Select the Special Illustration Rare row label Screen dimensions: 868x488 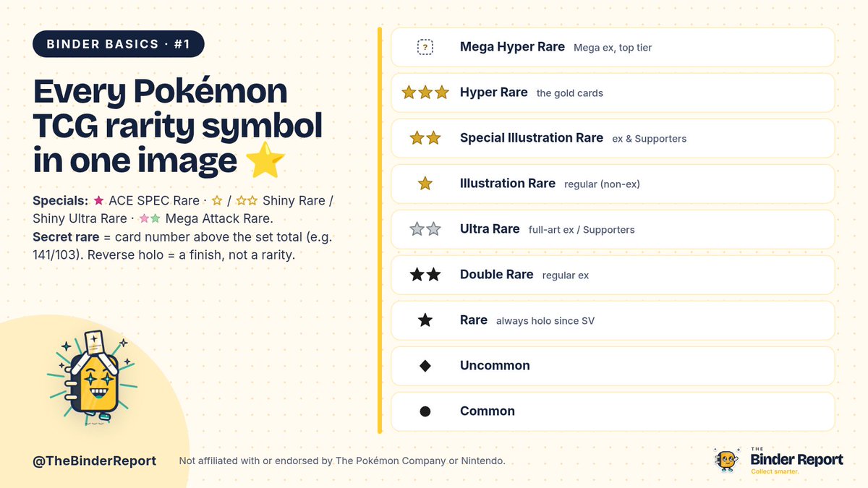[532, 138]
